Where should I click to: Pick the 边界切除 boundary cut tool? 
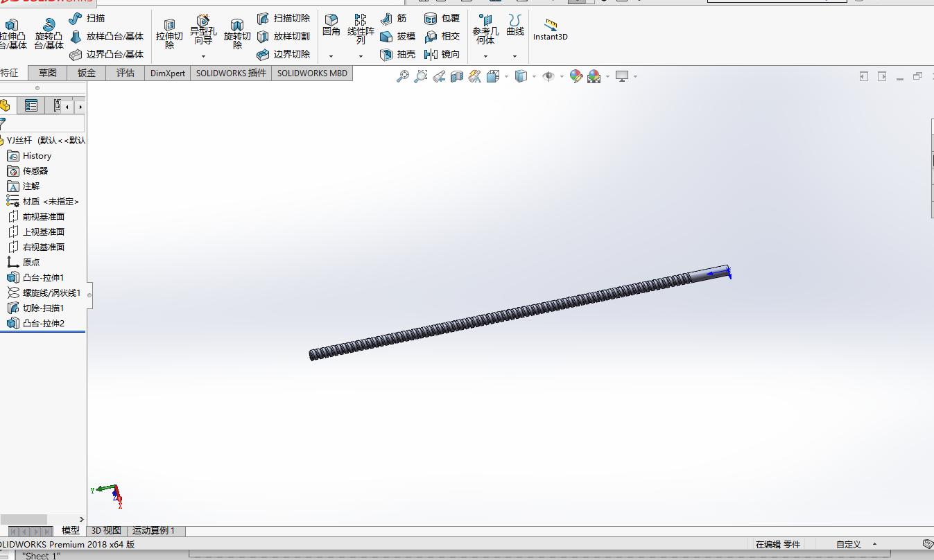point(284,54)
